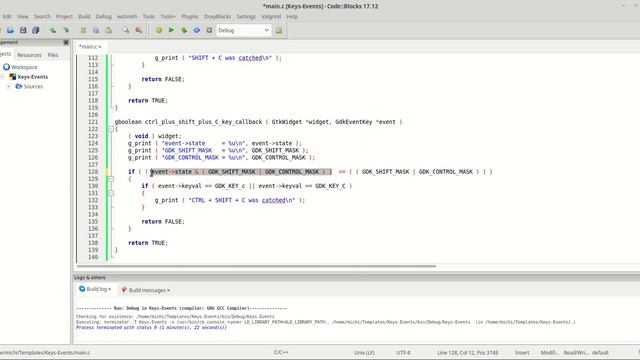Click line number 128 in the margin
Image resolution: width=640 pixels, height=360 pixels.
[93, 172]
